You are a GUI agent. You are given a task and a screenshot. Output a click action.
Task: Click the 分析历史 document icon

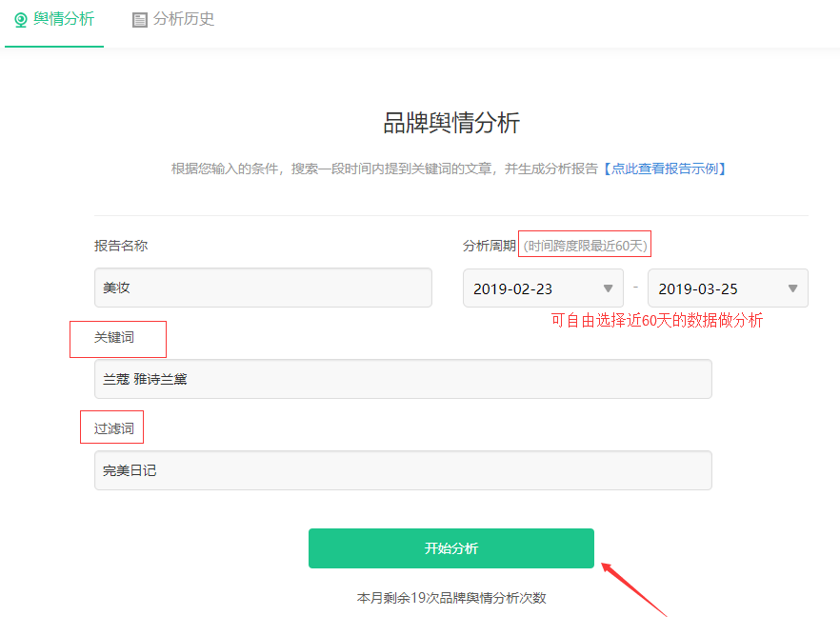[139, 20]
